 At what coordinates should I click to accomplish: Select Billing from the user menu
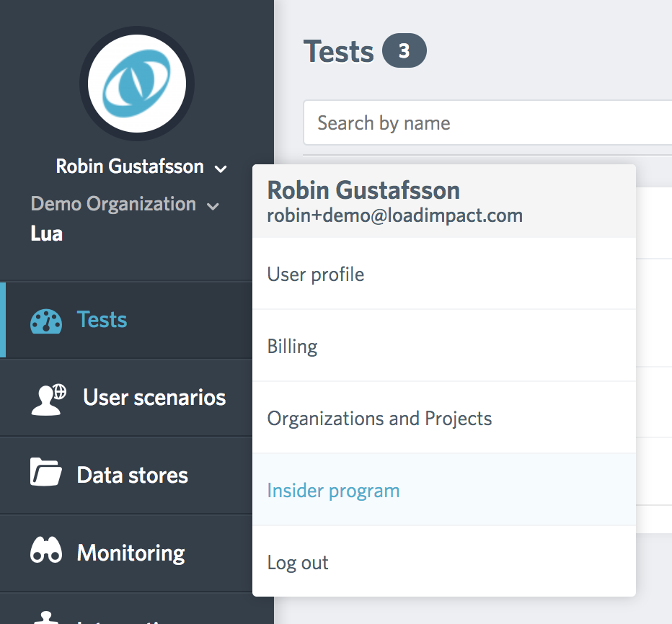click(x=444, y=346)
